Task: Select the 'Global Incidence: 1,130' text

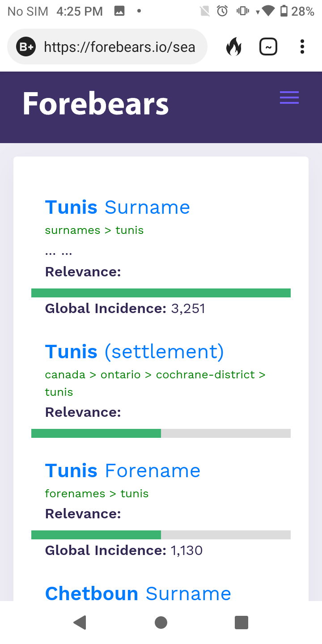Action: (x=124, y=551)
